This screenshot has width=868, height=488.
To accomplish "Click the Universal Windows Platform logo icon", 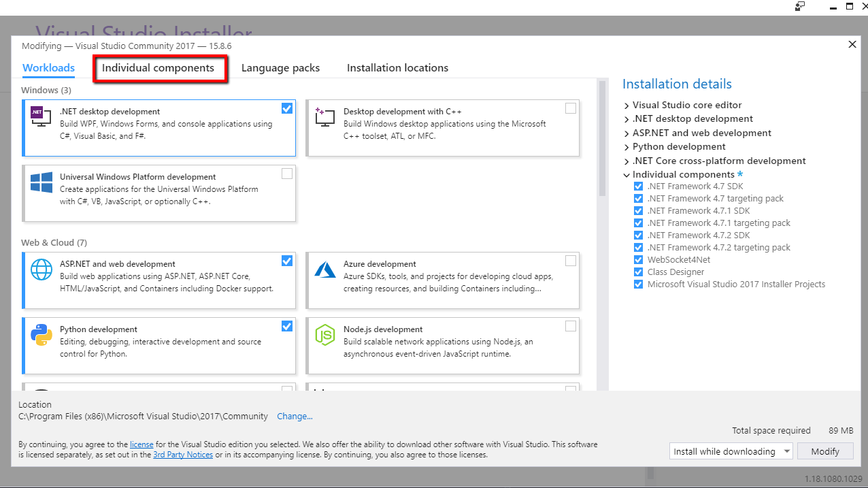I will click(41, 182).
